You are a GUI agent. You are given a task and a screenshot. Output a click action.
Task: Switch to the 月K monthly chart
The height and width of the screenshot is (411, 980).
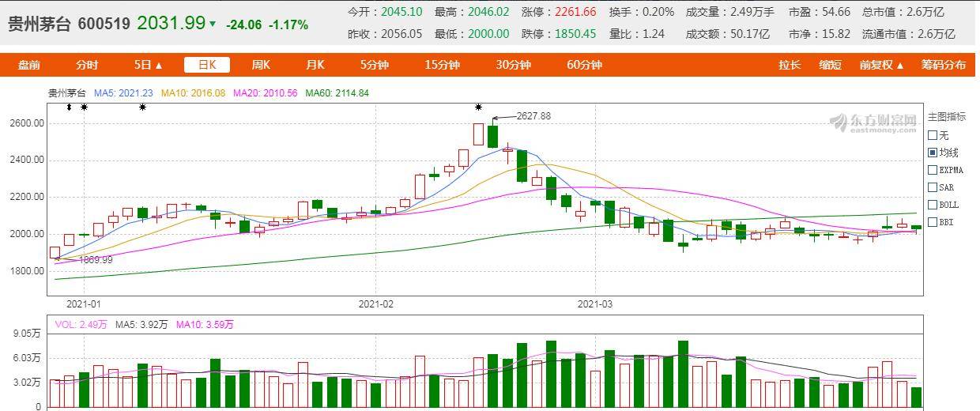(x=315, y=65)
